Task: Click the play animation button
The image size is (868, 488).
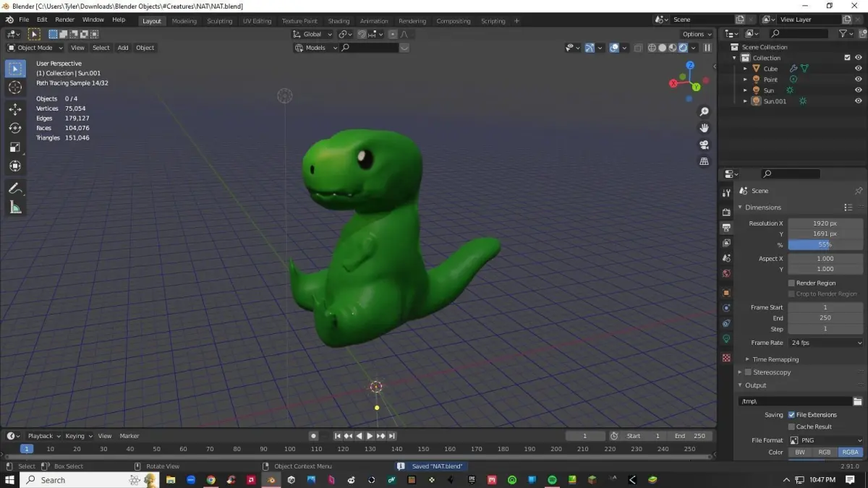Action: click(370, 436)
